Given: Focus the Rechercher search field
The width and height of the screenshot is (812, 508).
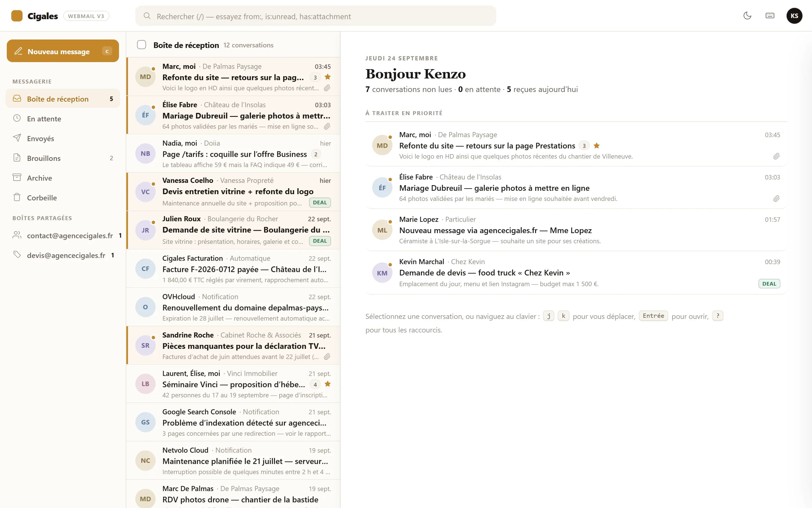Looking at the screenshot, I should point(315,16).
